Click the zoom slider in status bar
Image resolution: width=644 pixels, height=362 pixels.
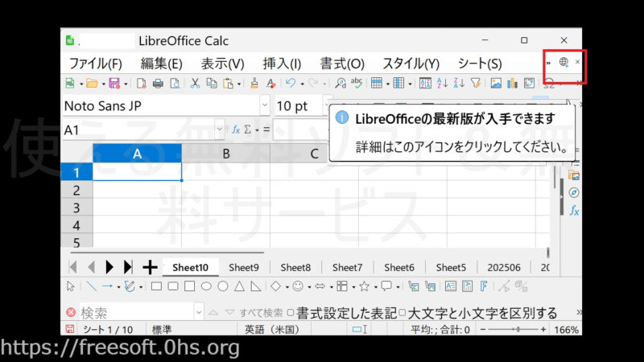(x=515, y=330)
